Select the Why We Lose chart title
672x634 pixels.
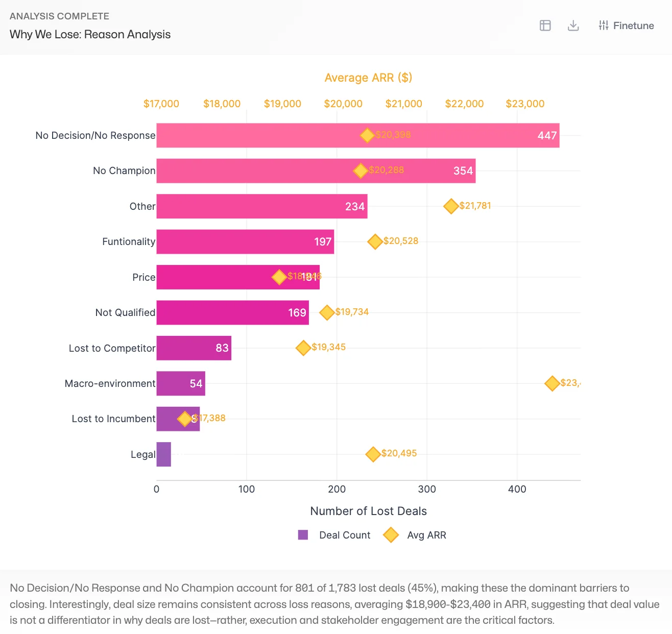point(90,34)
